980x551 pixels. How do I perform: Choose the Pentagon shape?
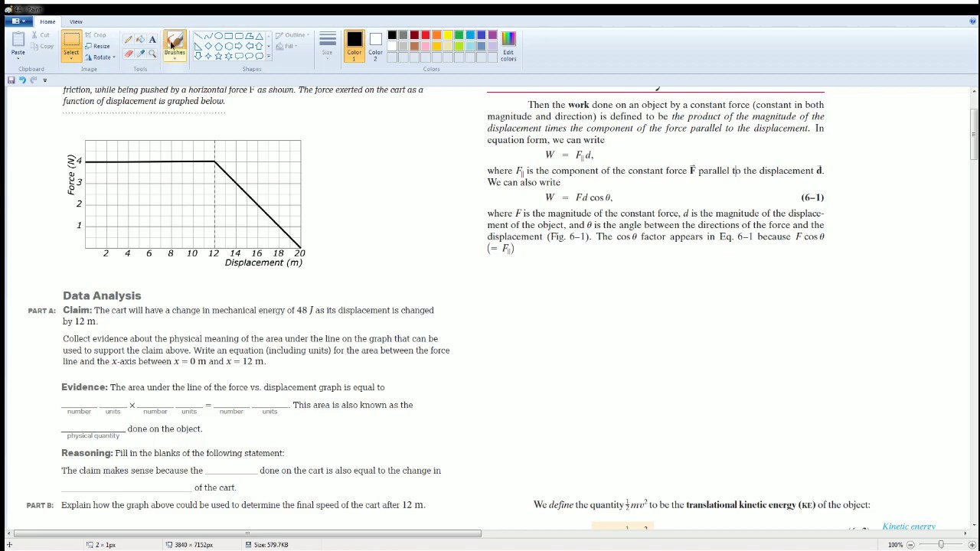pyautogui.click(x=218, y=46)
